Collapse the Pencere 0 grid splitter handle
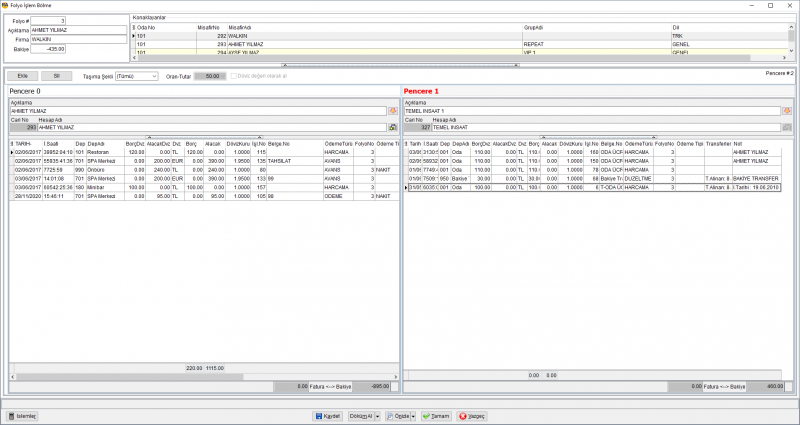The width and height of the screenshot is (800, 425). point(204,137)
